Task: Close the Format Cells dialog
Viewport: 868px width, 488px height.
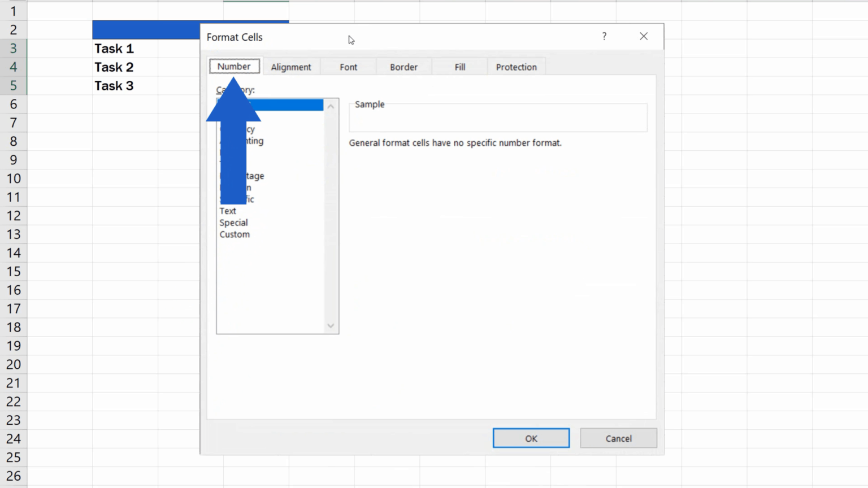Action: (643, 36)
